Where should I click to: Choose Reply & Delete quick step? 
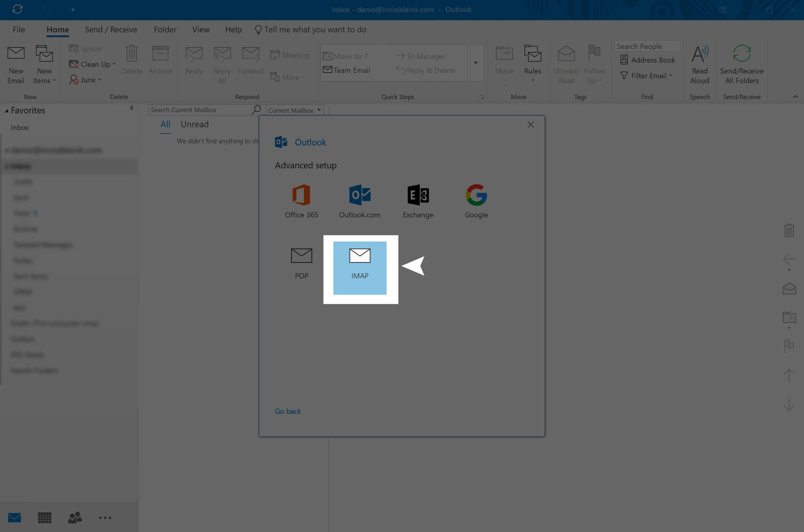coord(426,70)
